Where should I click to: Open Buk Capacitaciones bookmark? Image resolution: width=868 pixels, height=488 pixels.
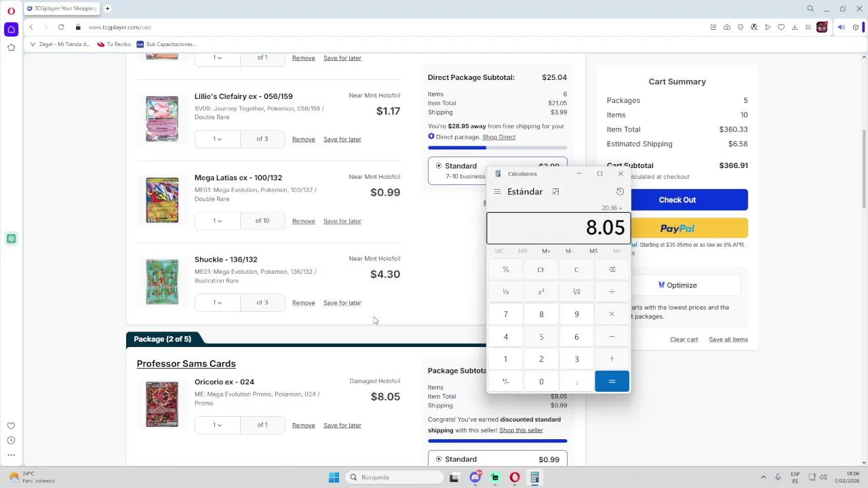pyautogui.click(x=167, y=44)
